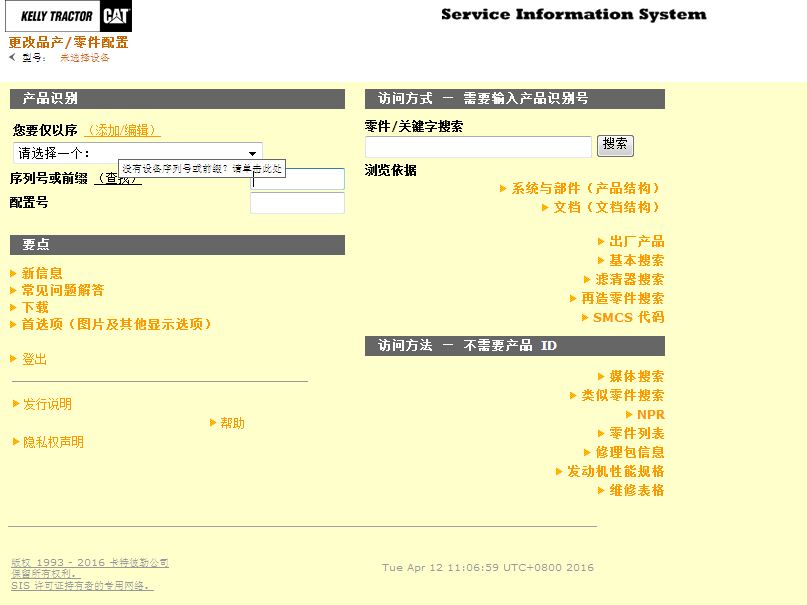Open 系统与部件（产品结构）
The height and width of the screenshot is (605, 807).
[586, 188]
